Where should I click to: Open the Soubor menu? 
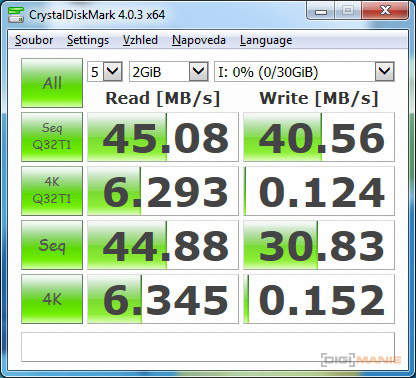coord(34,40)
